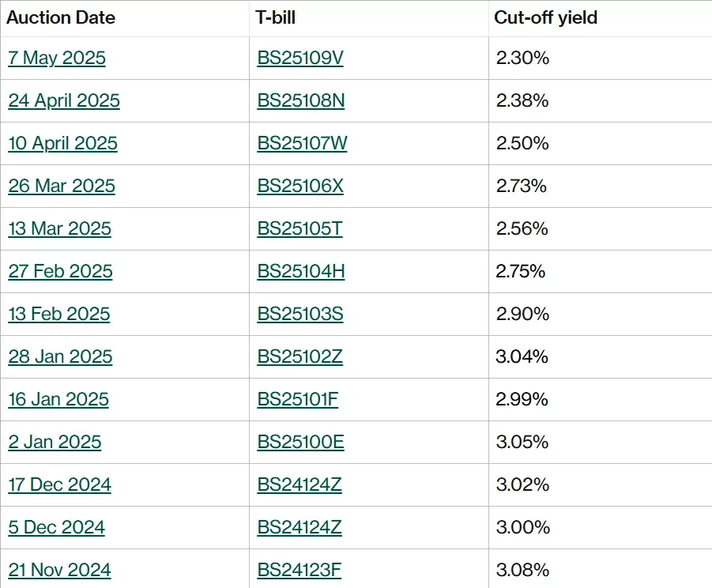Image resolution: width=712 pixels, height=588 pixels.
Task: Open the 28 Jan 2025 auction
Action: click(x=60, y=357)
